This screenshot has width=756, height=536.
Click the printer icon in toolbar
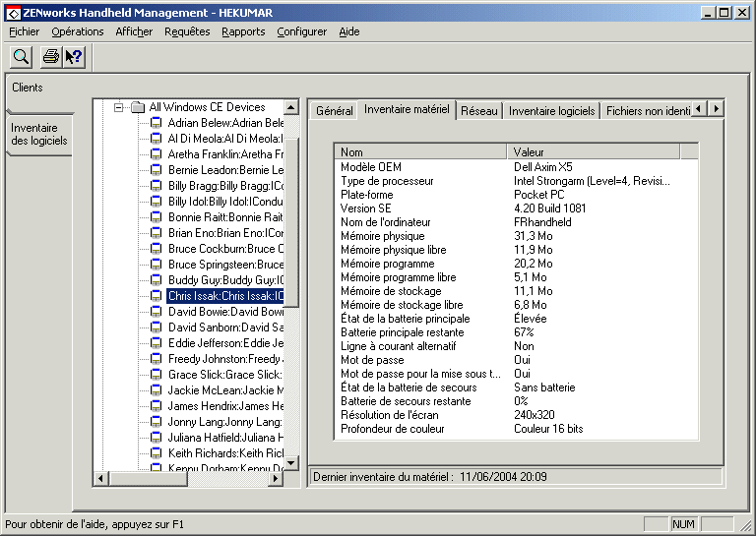coord(50,57)
